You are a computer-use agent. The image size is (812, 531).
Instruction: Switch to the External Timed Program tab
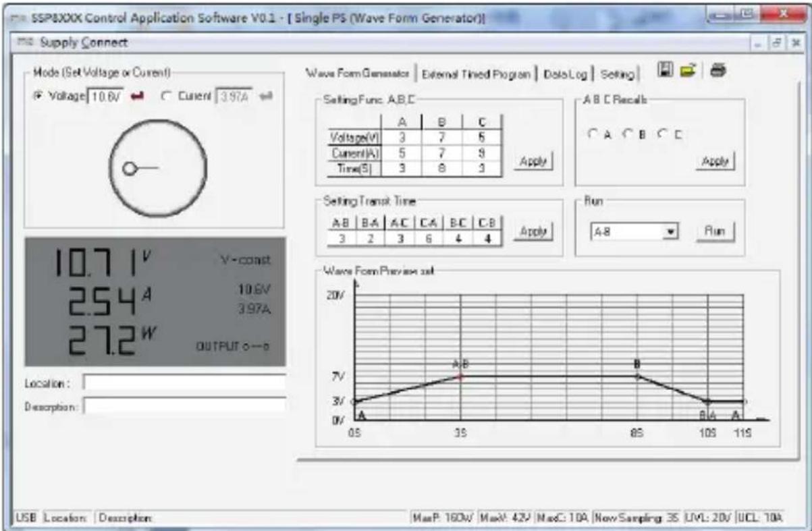click(476, 74)
